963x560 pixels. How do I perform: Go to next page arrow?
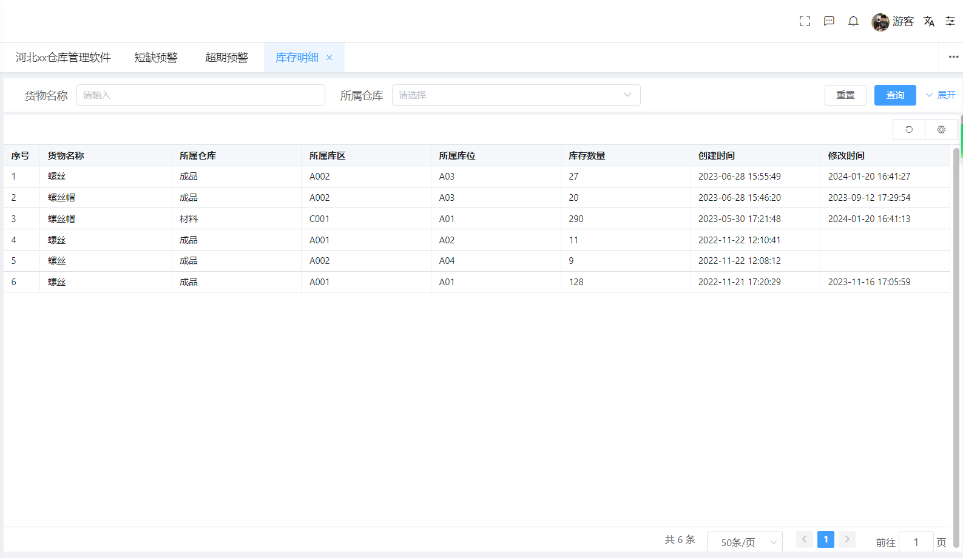(x=847, y=539)
